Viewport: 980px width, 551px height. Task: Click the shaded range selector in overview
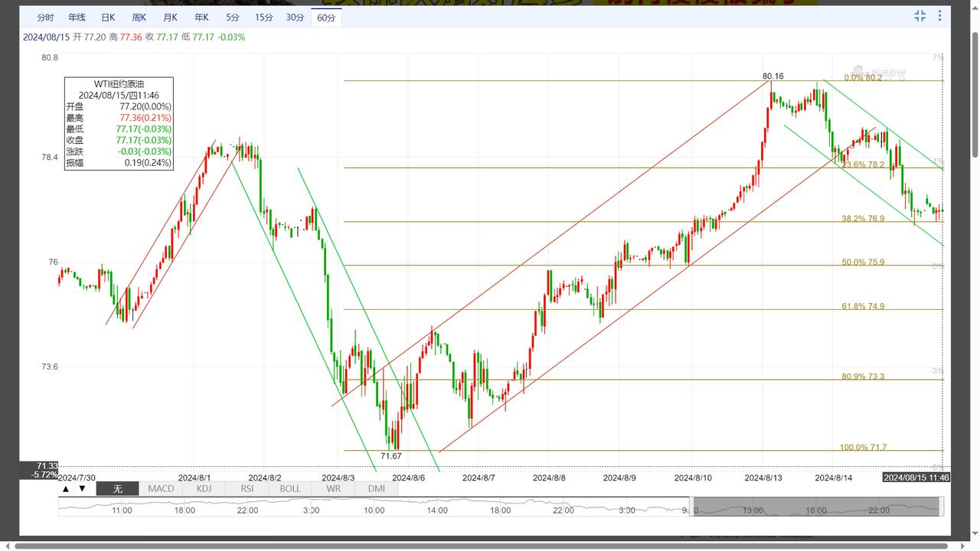(x=816, y=506)
